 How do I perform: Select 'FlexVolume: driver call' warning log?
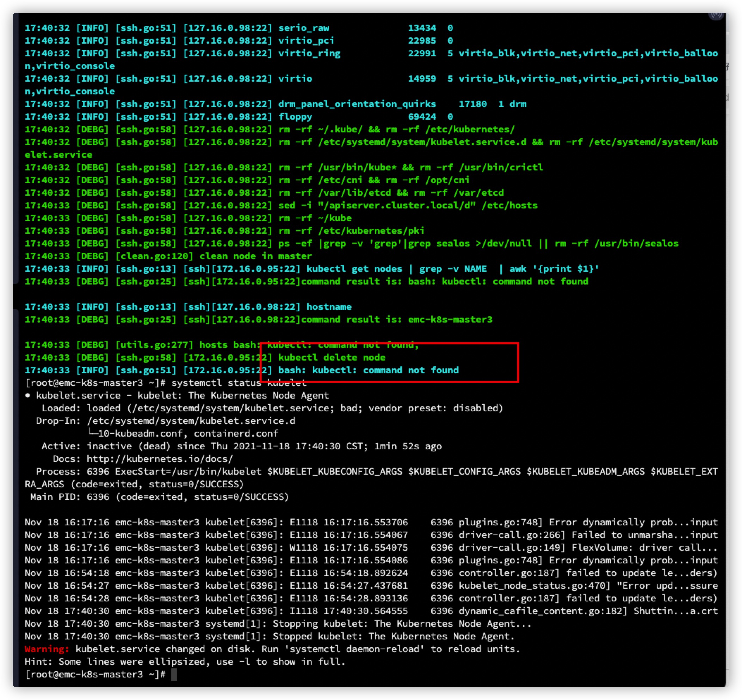tap(638, 548)
